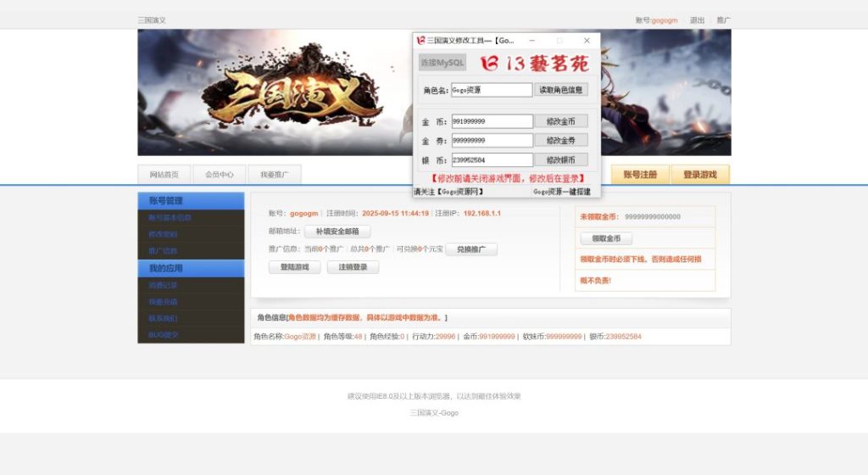This screenshot has width=868, height=475.
Task: Click the 领取金币 button
Action: (606, 238)
